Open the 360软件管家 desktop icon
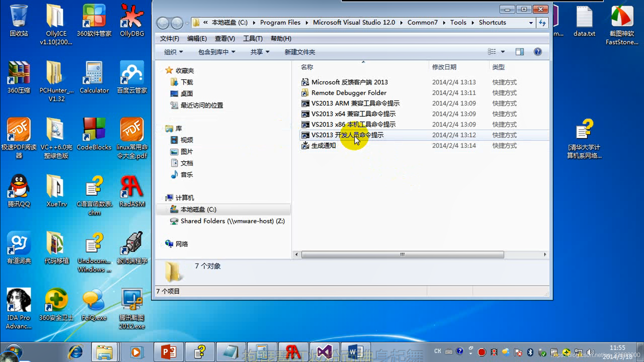 (94, 20)
